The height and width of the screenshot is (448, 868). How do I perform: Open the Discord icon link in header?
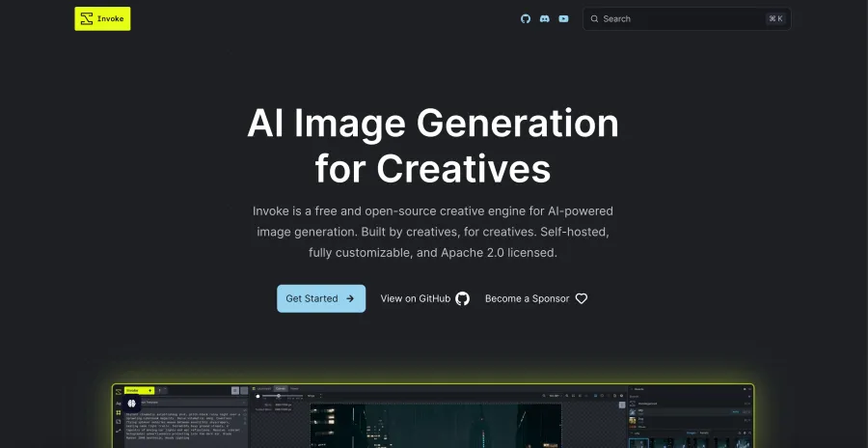tap(545, 19)
